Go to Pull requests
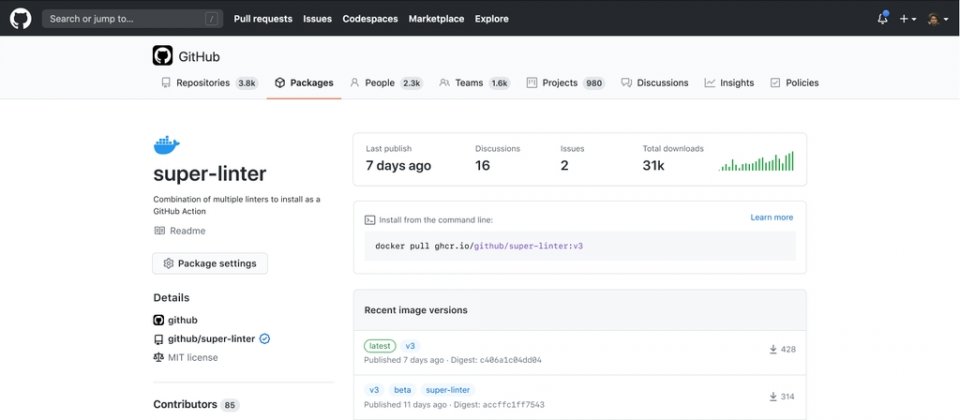Screen dimensions: 960x420 [x=263, y=19]
